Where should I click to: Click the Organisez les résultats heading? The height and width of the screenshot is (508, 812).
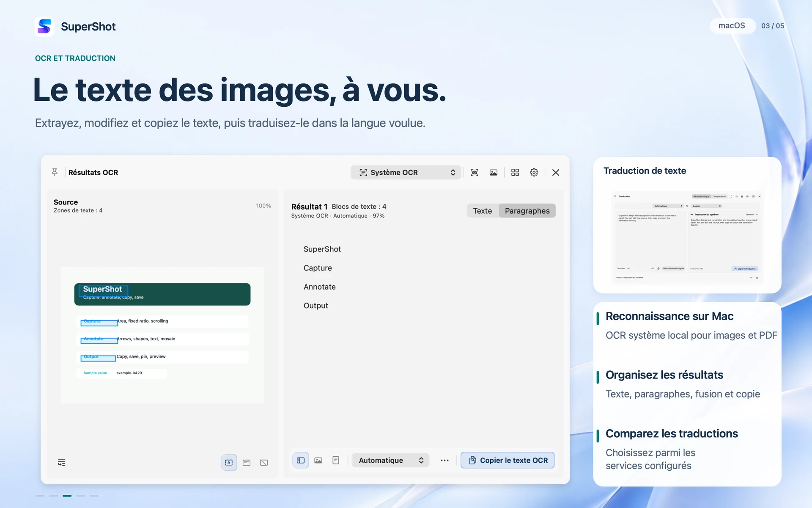664,375
